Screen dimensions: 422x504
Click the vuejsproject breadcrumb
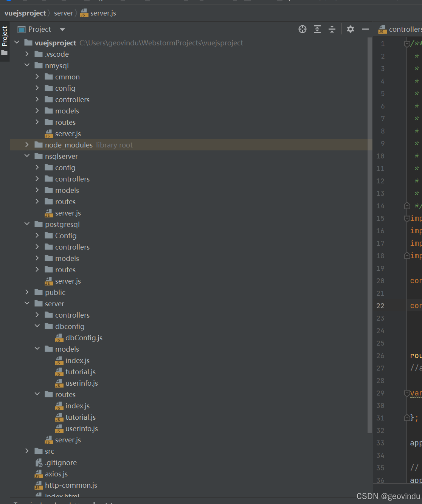point(25,13)
